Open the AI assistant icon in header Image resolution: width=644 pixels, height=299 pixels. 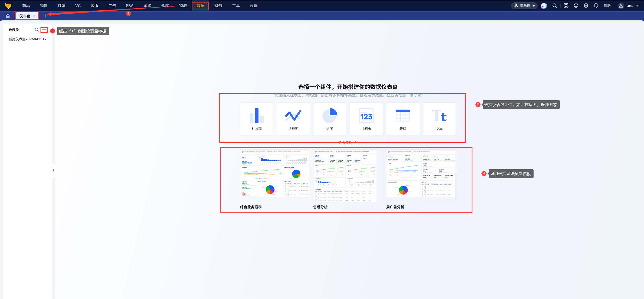coord(544,6)
